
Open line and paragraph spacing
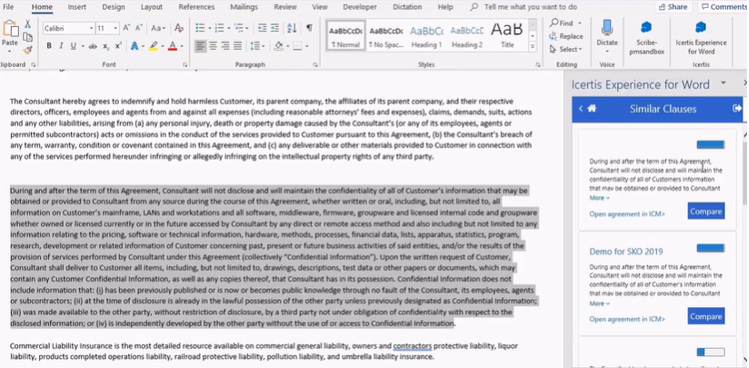pyautogui.click(x=255, y=46)
